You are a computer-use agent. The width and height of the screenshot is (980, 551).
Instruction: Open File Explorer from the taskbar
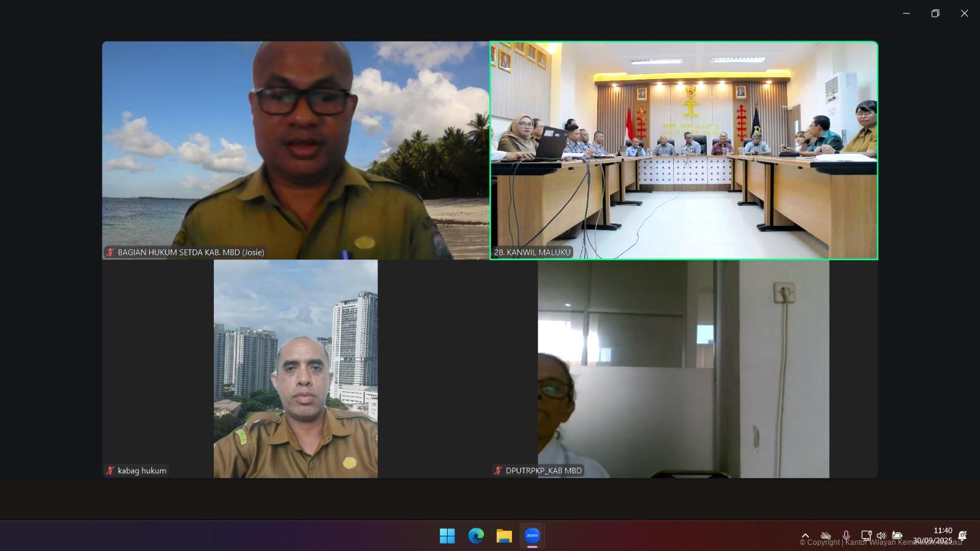[504, 536]
